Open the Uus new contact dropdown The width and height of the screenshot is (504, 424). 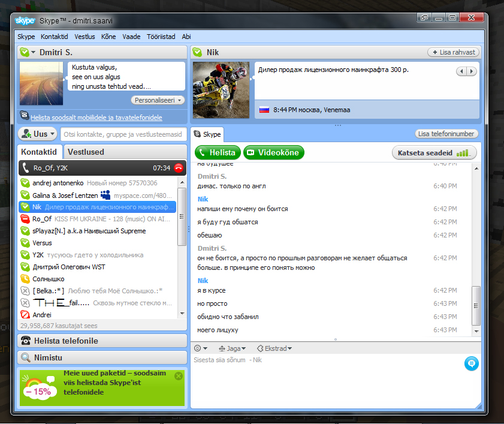[37, 134]
